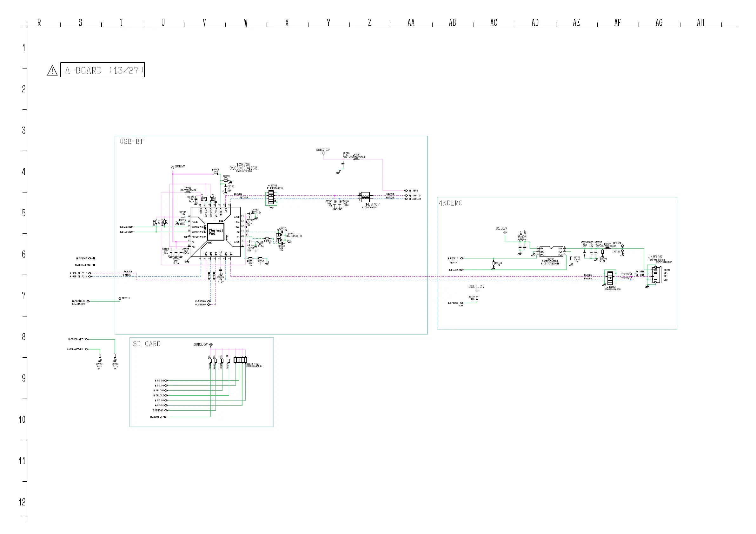Select the A-BOARD (13/27) title box
This screenshot has width=756, height=534.
coord(103,70)
